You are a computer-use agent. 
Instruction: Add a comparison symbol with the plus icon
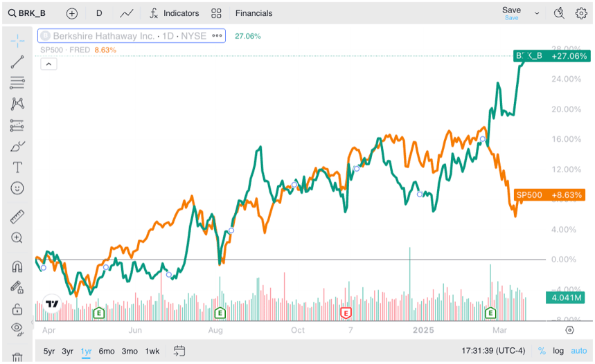click(72, 14)
